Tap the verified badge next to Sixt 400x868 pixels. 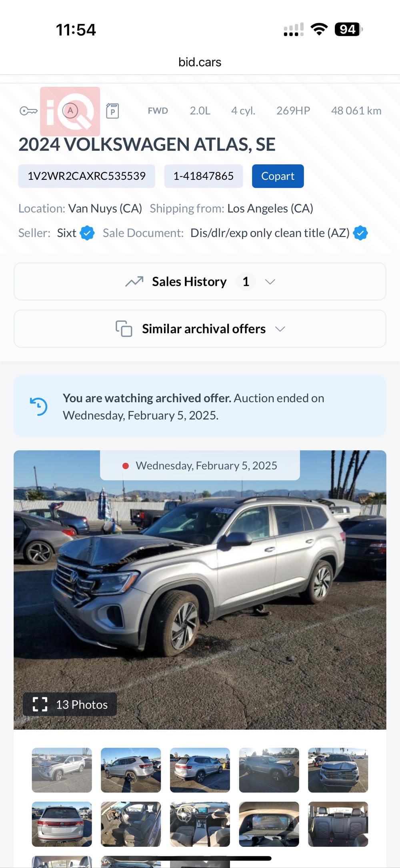(87, 233)
